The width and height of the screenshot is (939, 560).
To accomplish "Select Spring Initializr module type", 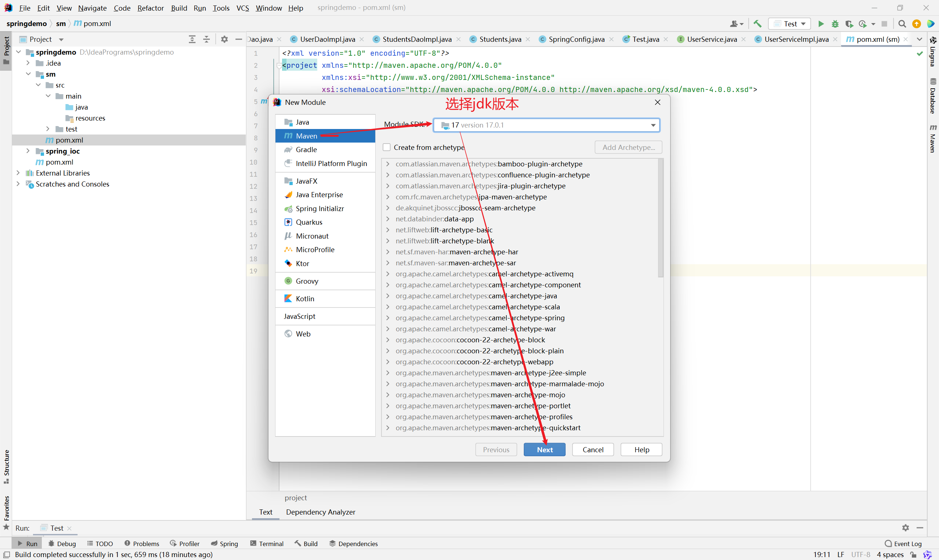I will click(x=319, y=208).
